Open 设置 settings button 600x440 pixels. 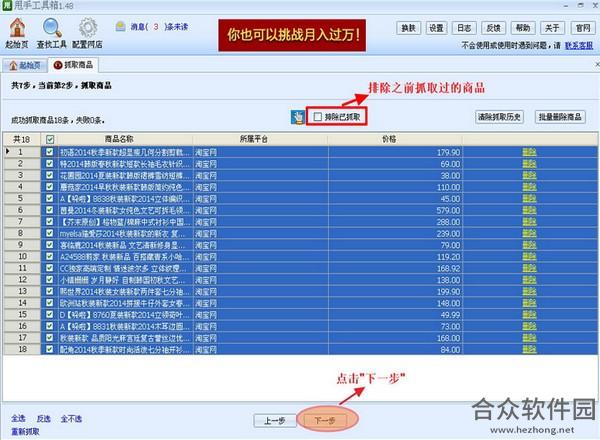click(x=436, y=28)
